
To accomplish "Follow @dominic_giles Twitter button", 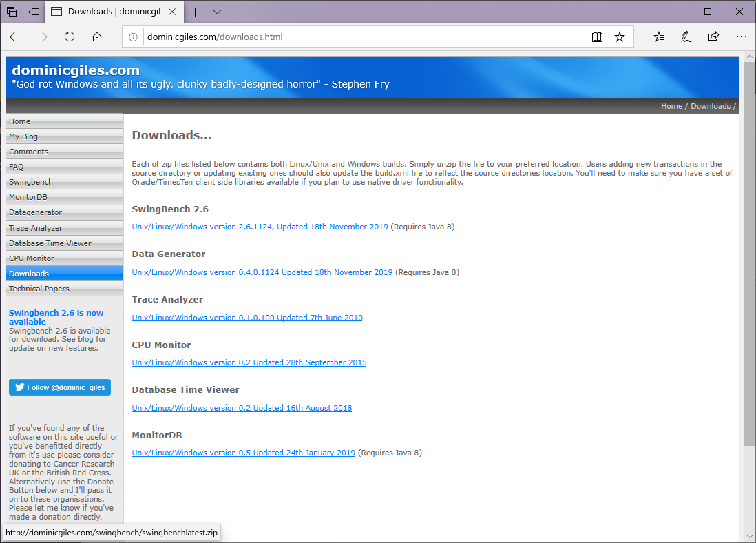I will tap(60, 387).
